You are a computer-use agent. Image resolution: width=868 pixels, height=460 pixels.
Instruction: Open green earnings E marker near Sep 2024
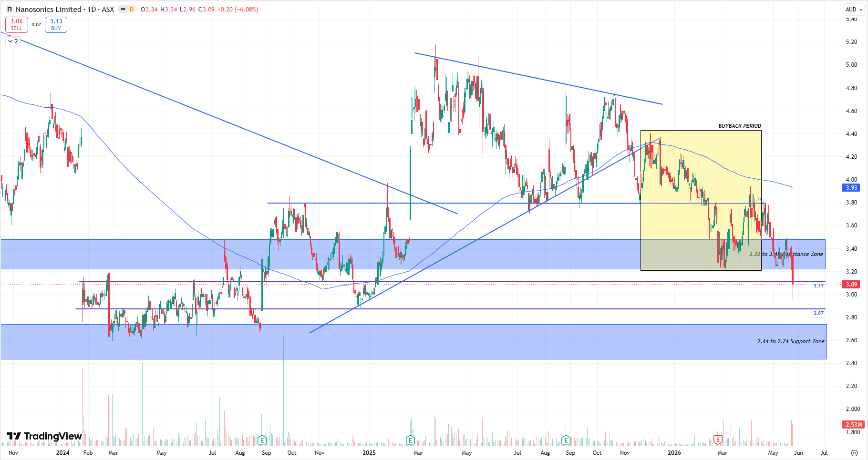261,440
